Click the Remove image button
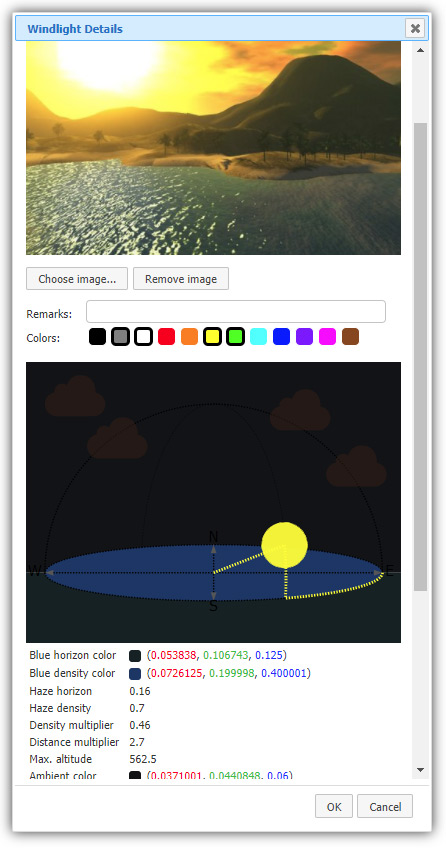This screenshot has height=848, width=446. 181,279
